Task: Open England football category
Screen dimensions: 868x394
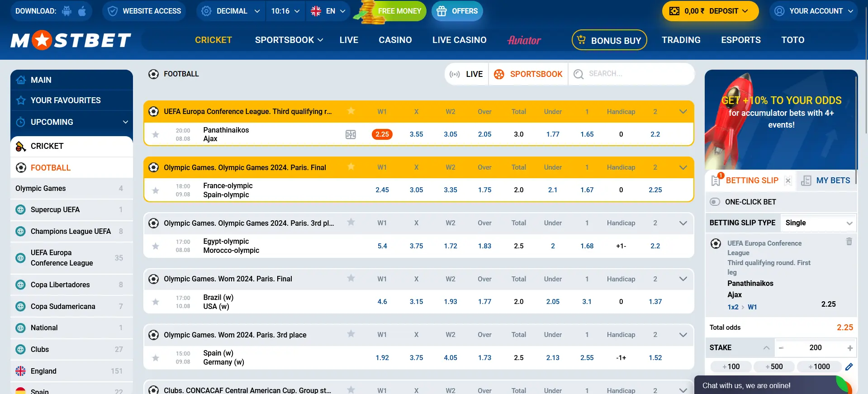Action: [x=71, y=371]
